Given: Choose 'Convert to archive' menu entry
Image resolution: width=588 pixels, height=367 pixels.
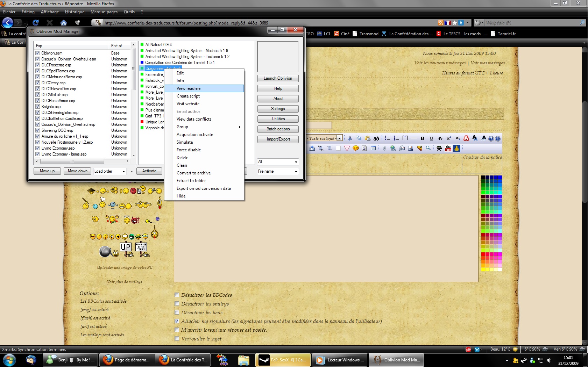Looking at the screenshot, I should 193,173.
